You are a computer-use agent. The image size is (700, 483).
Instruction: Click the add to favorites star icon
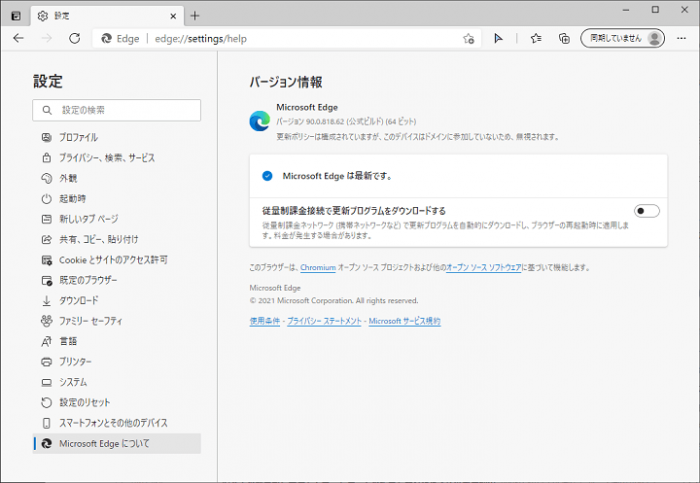click(x=468, y=39)
